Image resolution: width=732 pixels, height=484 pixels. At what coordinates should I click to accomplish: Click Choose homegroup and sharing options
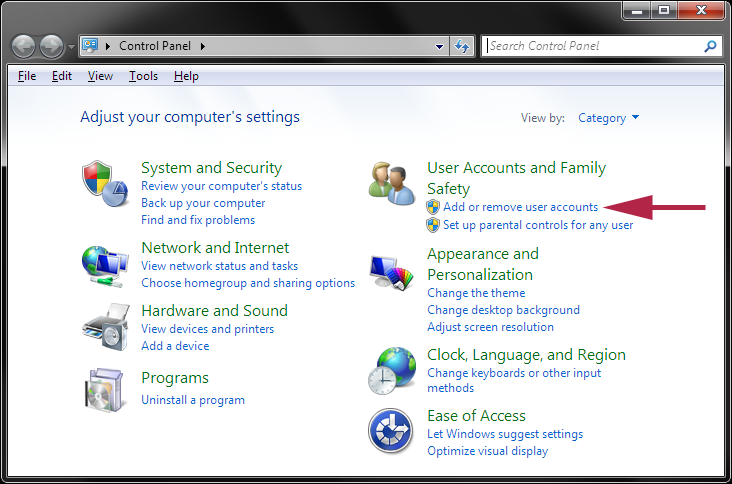(248, 283)
